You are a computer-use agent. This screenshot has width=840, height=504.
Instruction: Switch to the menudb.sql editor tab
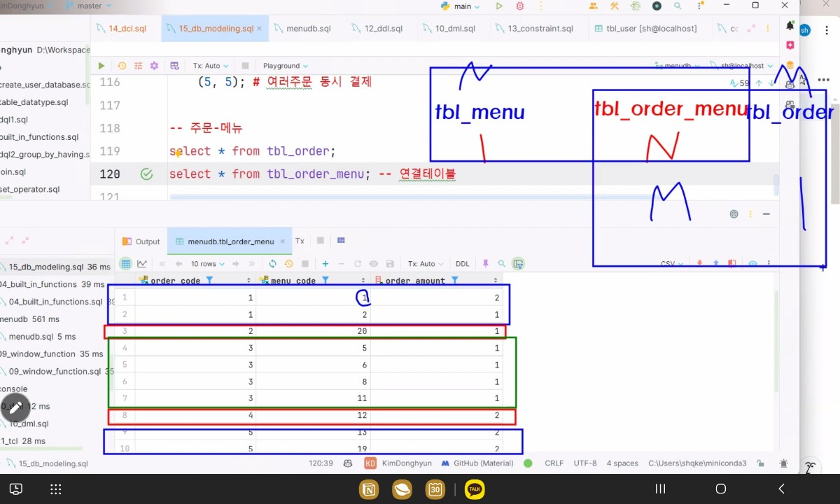coord(302,29)
